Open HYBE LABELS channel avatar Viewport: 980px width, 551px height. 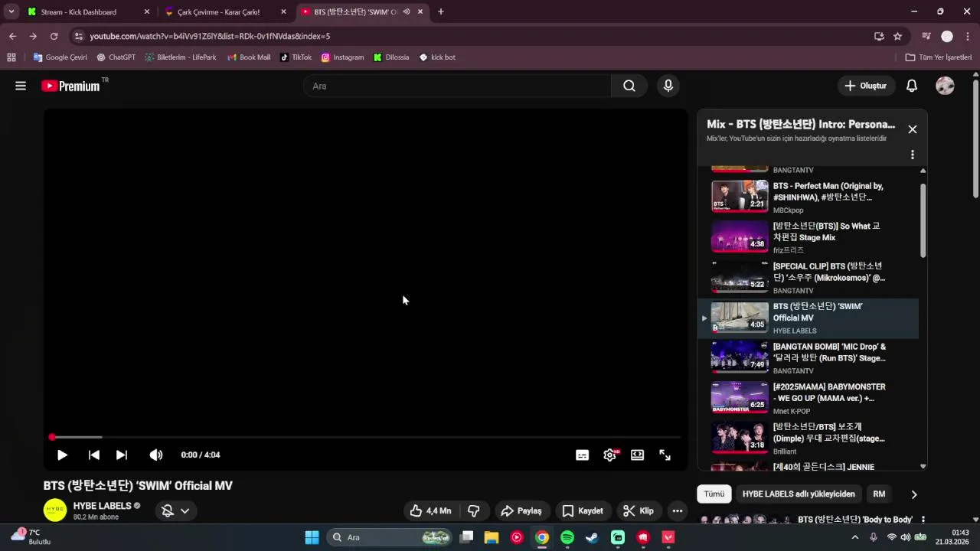tap(55, 510)
